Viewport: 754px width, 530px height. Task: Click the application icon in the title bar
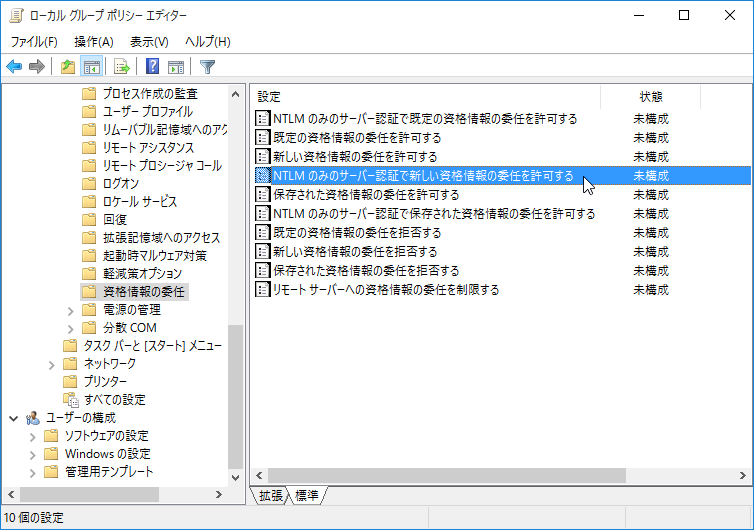coord(16,15)
